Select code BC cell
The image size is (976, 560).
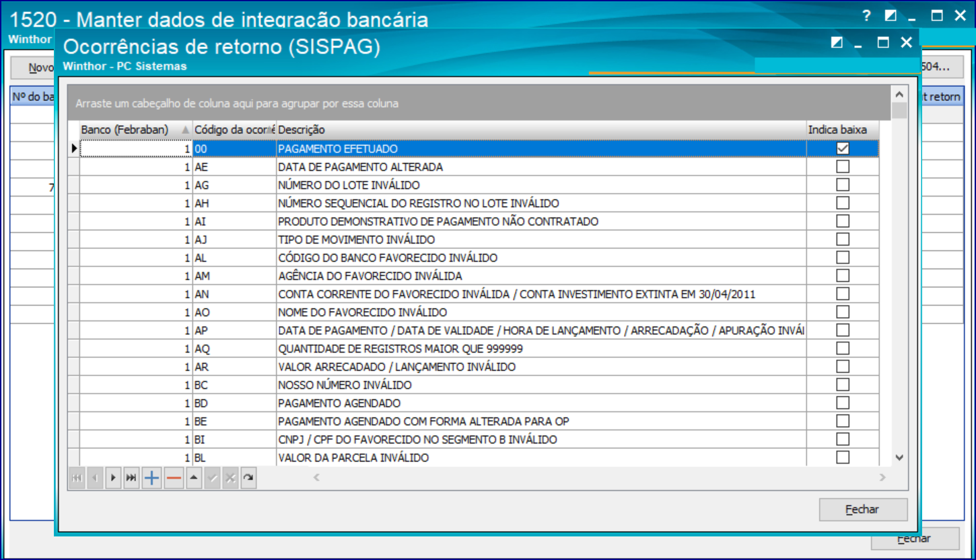[x=234, y=385]
